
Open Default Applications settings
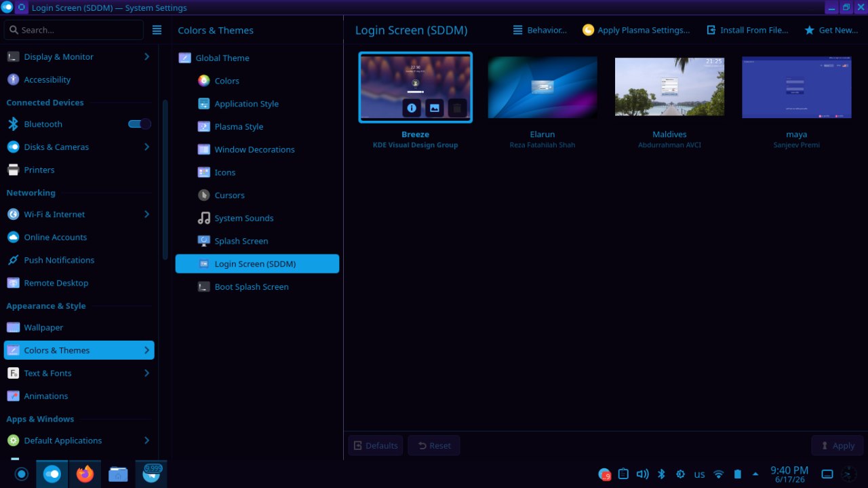79,440
